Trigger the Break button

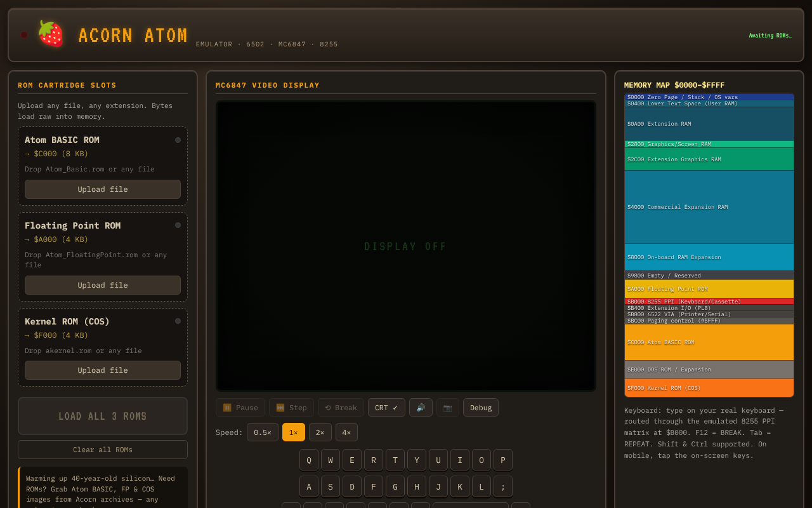tap(341, 408)
